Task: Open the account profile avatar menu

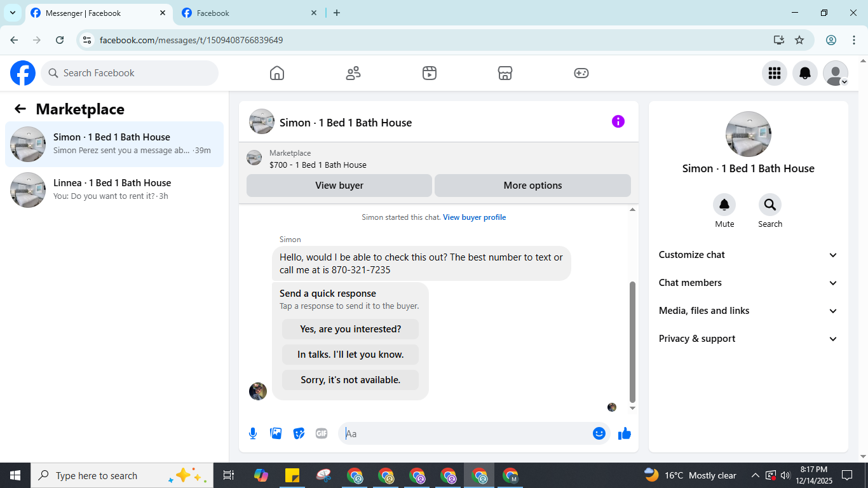Action: (836, 73)
